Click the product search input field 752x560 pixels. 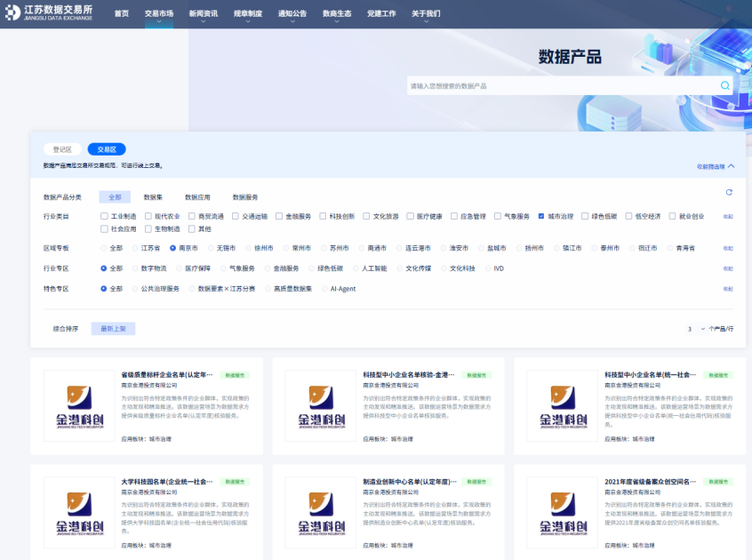point(560,86)
